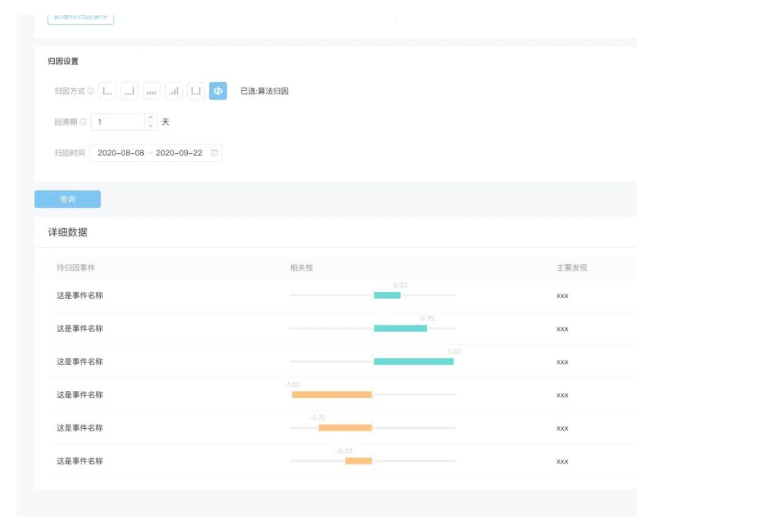Click the highlighted blue algorithm attribution icon
This screenshot has width=768, height=532.
(x=218, y=91)
